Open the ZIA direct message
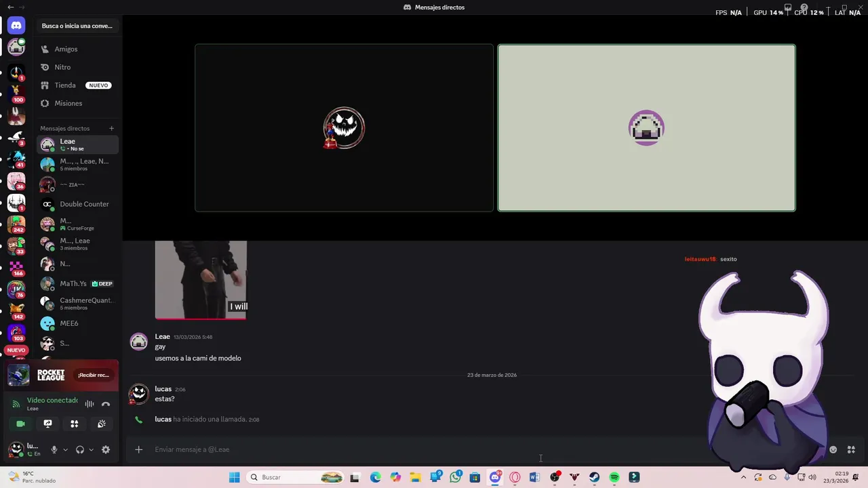Image resolution: width=868 pixels, height=488 pixels. (77, 184)
